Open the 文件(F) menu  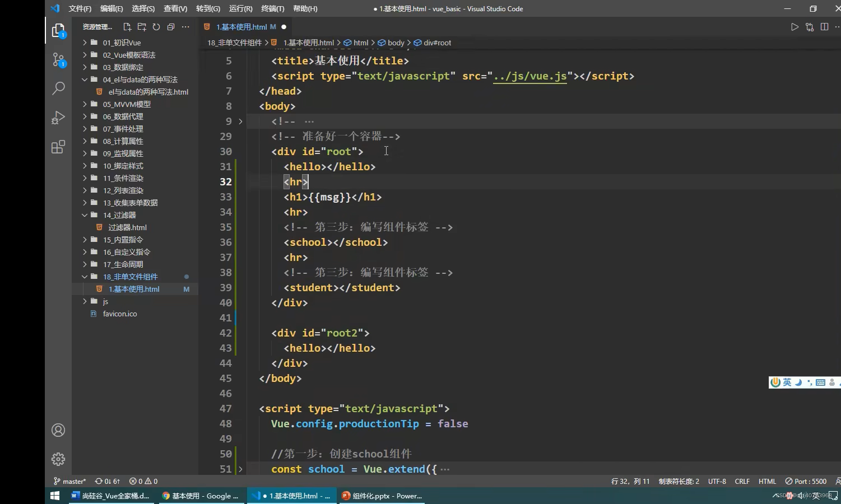(80, 8)
